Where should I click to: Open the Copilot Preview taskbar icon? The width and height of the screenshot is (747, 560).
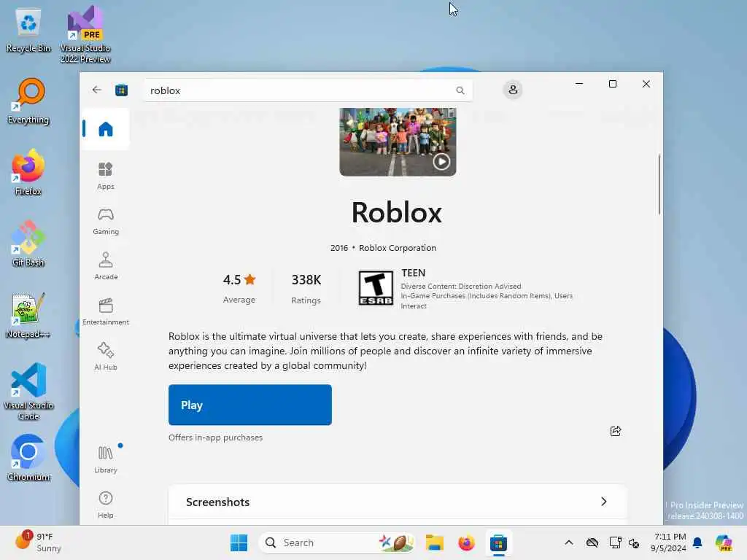click(724, 542)
